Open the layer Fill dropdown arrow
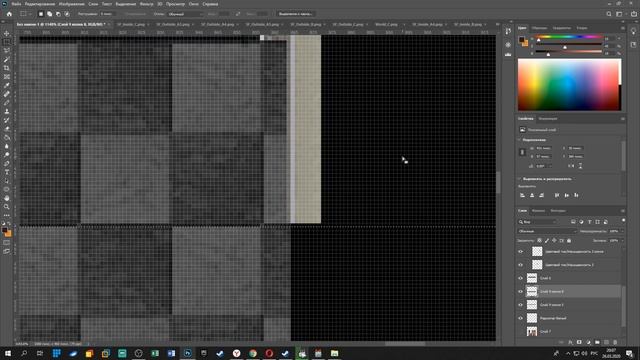Viewport: 640px width, 360px height. pos(622,241)
